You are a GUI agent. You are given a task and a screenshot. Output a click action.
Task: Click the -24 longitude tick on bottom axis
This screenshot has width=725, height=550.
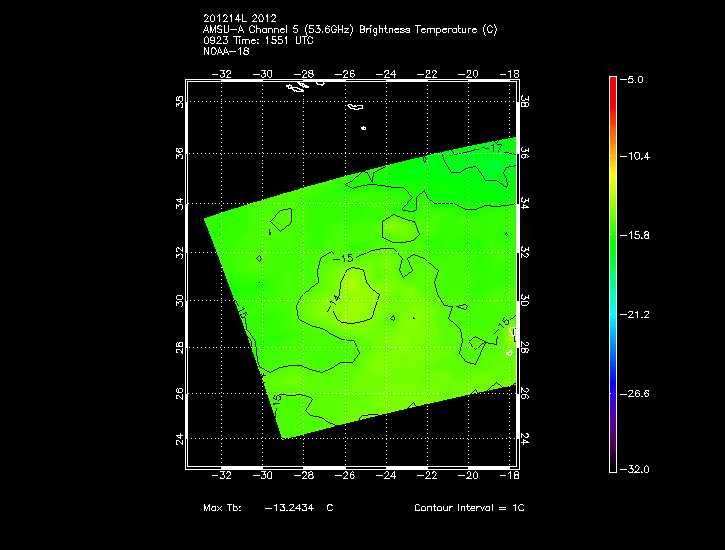[387, 477]
